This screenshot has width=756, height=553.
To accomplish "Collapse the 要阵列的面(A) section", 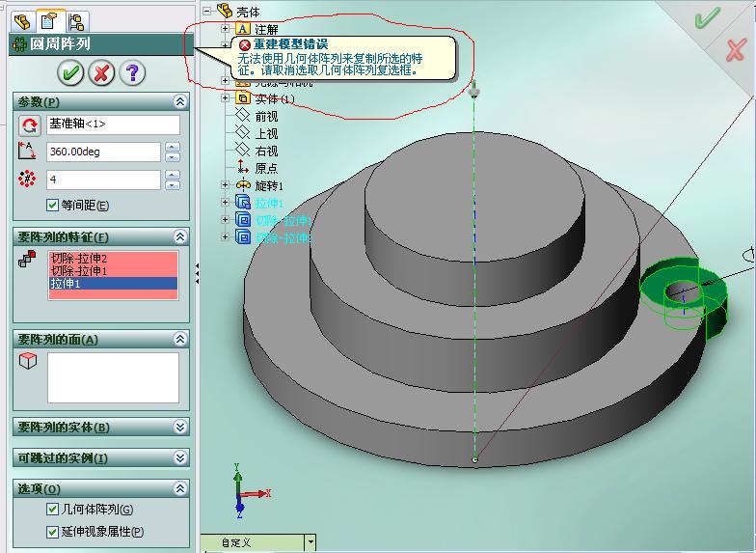I will 179,340.
